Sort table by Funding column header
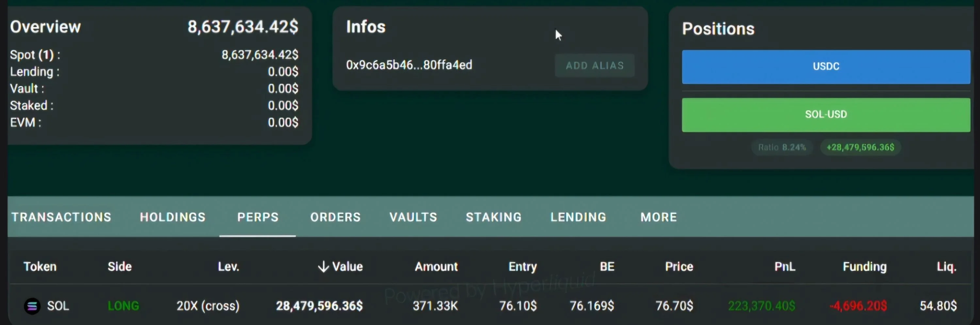This screenshot has width=980, height=325. click(865, 267)
